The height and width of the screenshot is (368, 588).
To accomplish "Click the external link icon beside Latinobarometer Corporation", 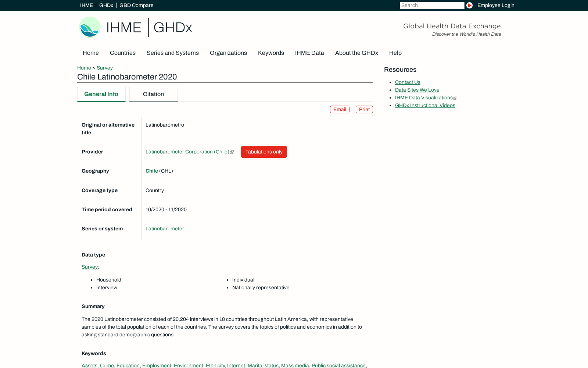I will [232, 152].
